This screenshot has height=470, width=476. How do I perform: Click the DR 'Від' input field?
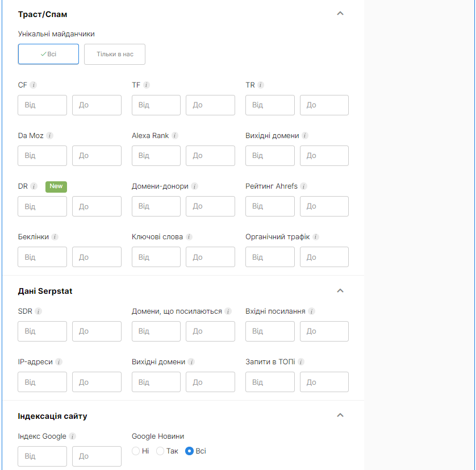click(x=43, y=206)
